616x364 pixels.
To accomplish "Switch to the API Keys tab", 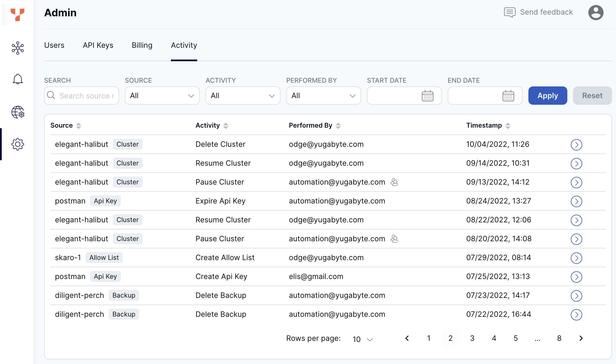I will 98,45.
